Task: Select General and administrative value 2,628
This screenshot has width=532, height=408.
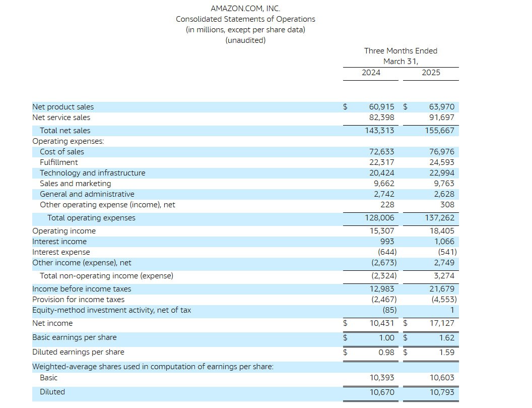Action: click(444, 194)
